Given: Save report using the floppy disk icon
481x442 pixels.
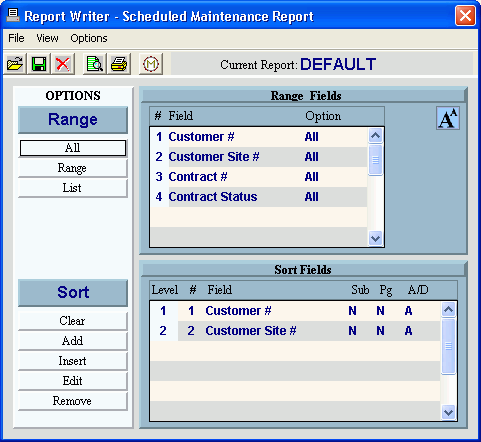Looking at the screenshot, I should (39, 64).
